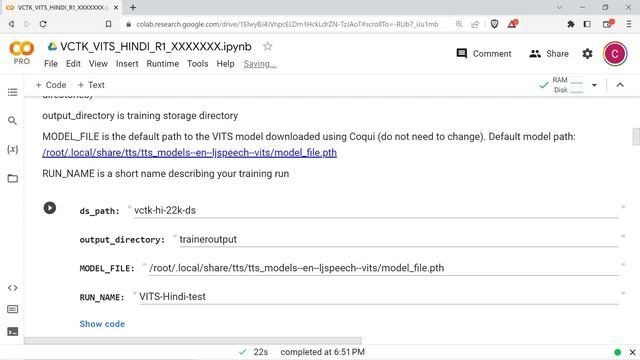Screen dimensions: 640x360
Task: Bookmark this page icon
Action: [x=108, y=24]
